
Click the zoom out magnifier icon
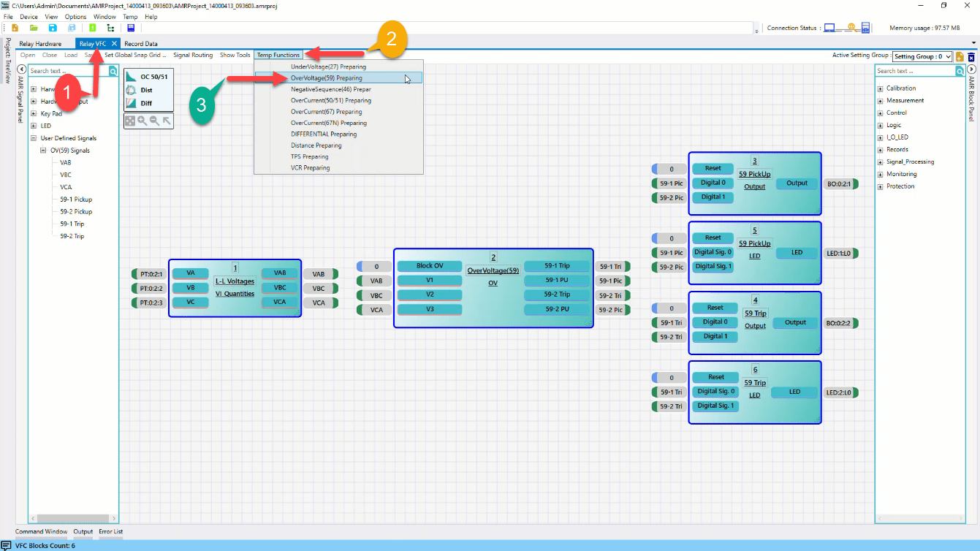[154, 121]
